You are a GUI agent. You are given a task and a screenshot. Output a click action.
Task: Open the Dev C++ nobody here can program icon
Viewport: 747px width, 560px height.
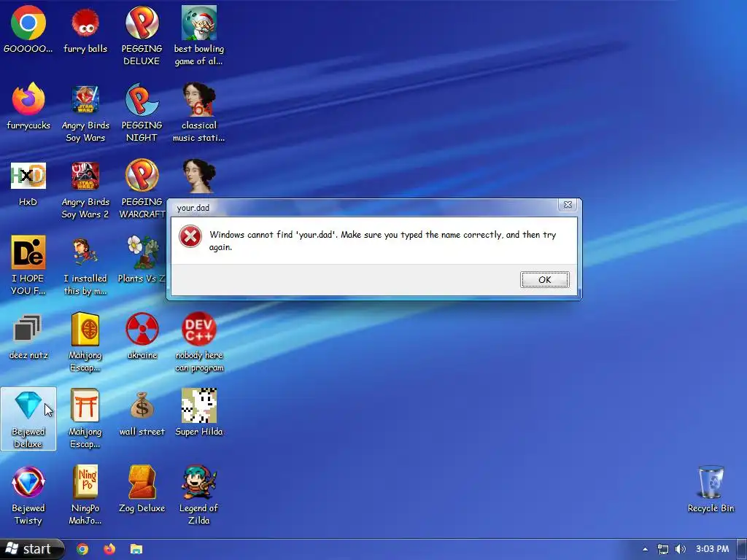[x=199, y=343]
